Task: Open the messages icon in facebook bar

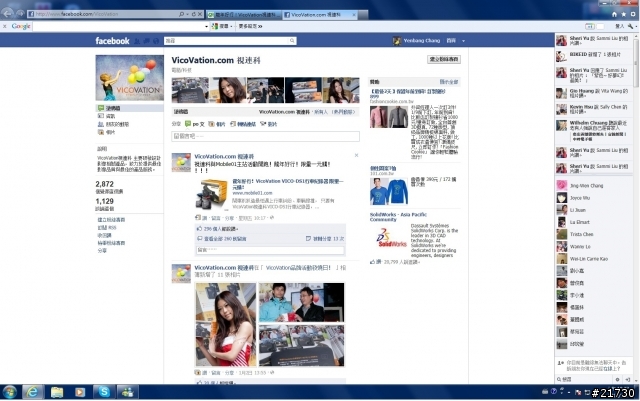Action: tap(147, 41)
